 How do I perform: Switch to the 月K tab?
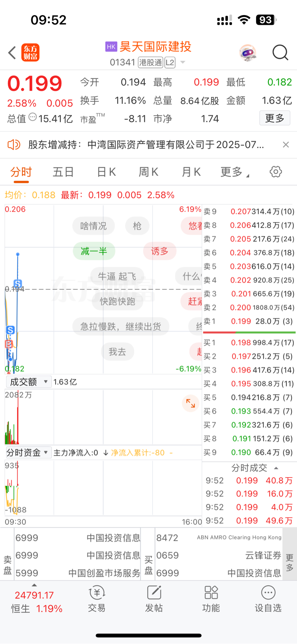point(191,172)
